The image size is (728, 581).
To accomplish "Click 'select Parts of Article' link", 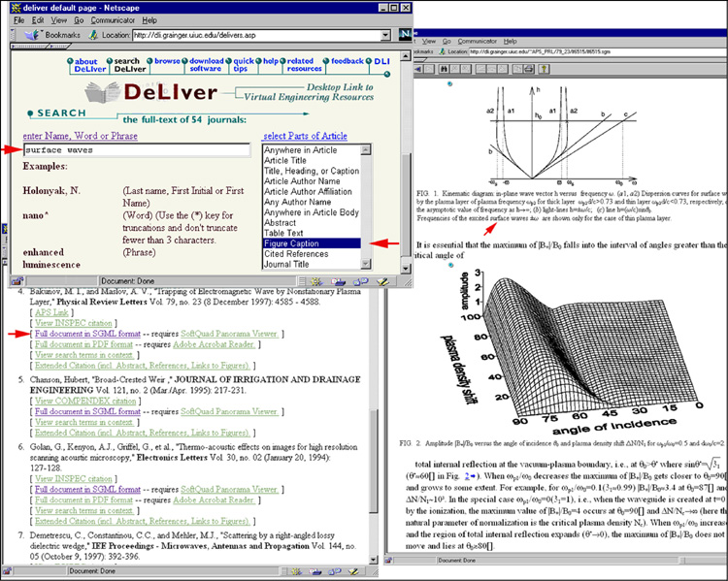I will click(x=305, y=136).
